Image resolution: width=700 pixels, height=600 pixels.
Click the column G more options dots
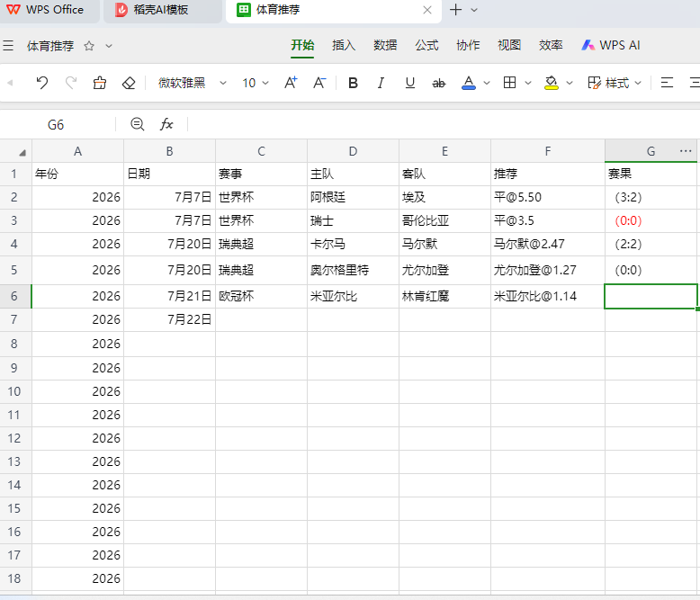(x=686, y=151)
